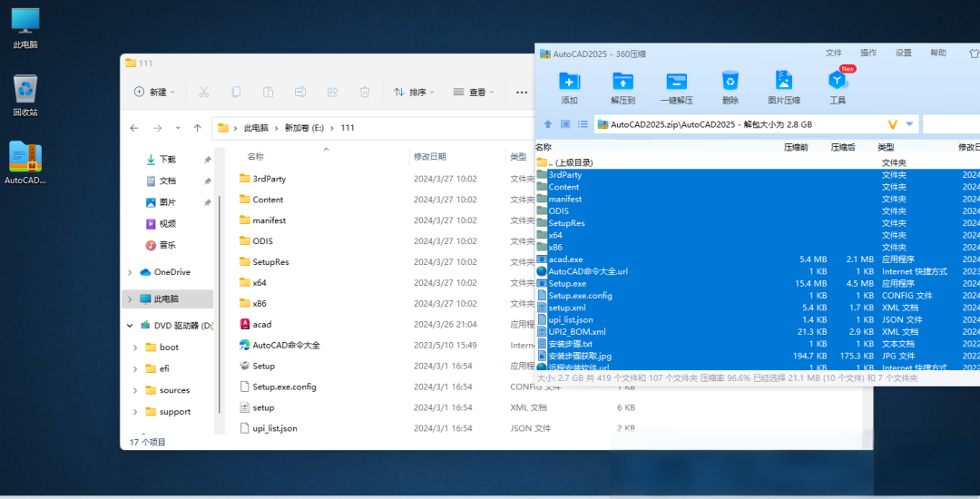980x499 pixels.
Task: Select 安装步骤.txt in 360压缩
Action: coord(758,344)
